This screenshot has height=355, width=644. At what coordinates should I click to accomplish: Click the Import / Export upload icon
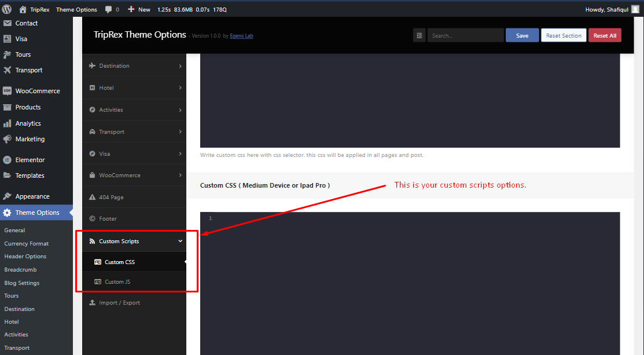92,302
